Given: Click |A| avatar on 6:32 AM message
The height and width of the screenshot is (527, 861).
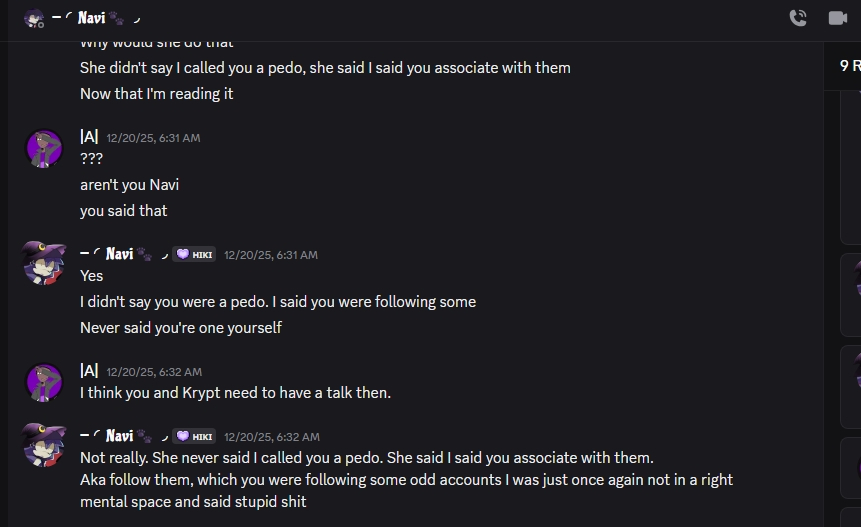Looking at the screenshot, I should click(44, 382).
